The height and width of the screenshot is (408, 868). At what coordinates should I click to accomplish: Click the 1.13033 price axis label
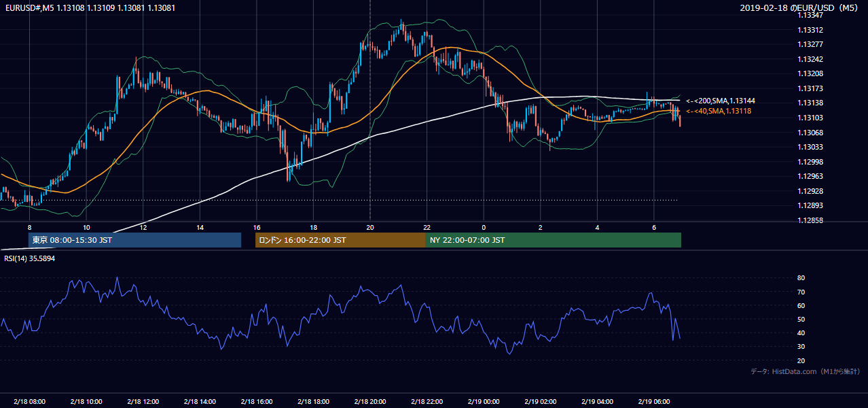coord(810,147)
